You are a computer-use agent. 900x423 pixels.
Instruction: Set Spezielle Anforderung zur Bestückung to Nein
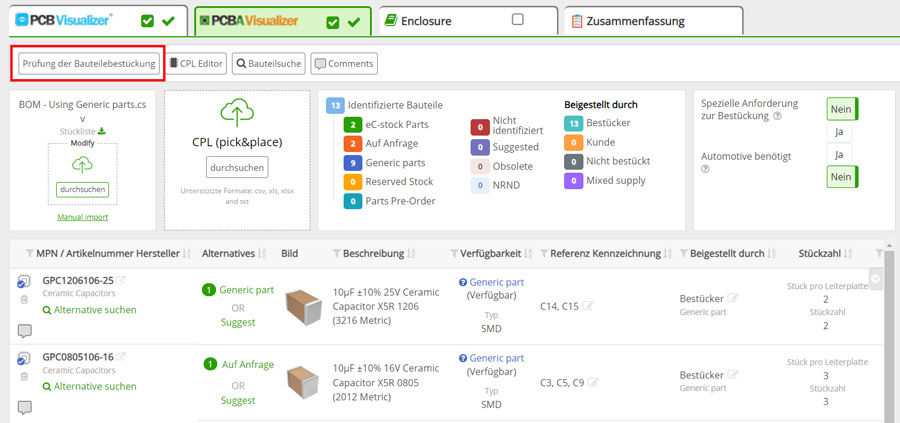[x=842, y=108]
